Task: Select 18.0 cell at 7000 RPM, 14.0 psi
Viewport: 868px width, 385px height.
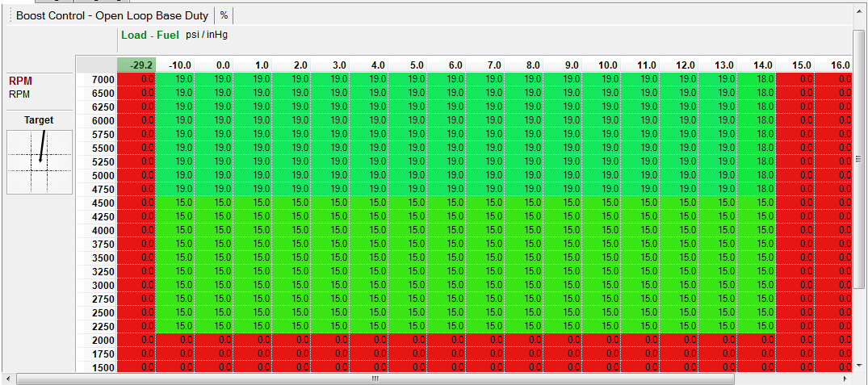Action: tap(757, 79)
